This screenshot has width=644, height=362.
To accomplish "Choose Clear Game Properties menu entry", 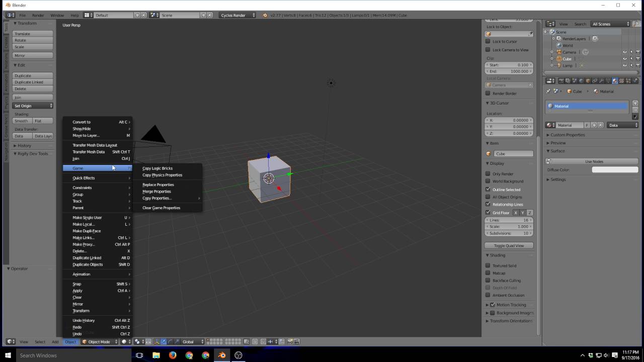I will (162, 208).
